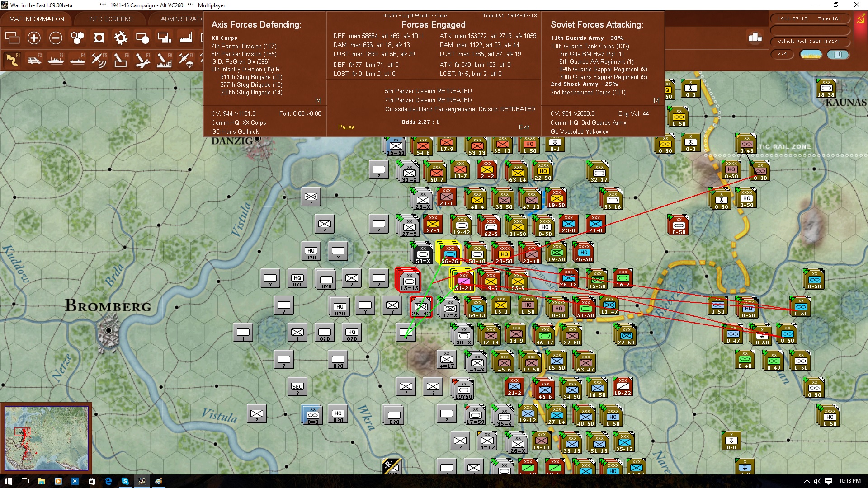Open Skype from taskbar
The width and height of the screenshot is (868, 488).
tap(125, 481)
